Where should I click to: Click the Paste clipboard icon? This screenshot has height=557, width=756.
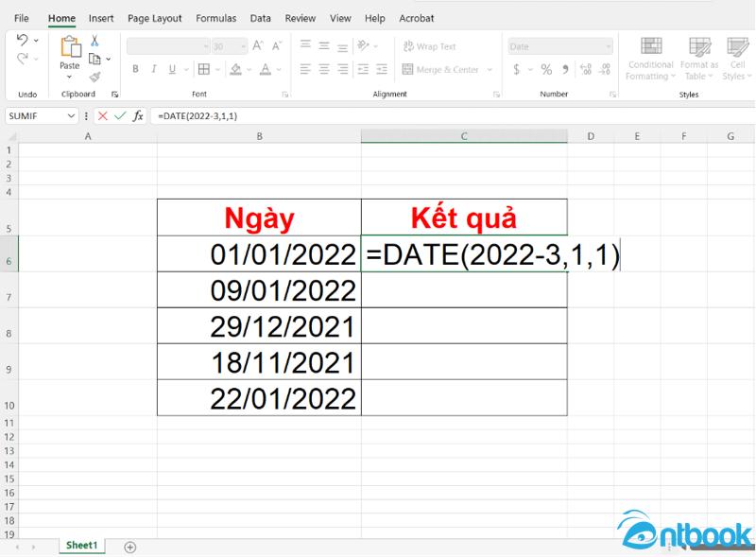pos(70,47)
